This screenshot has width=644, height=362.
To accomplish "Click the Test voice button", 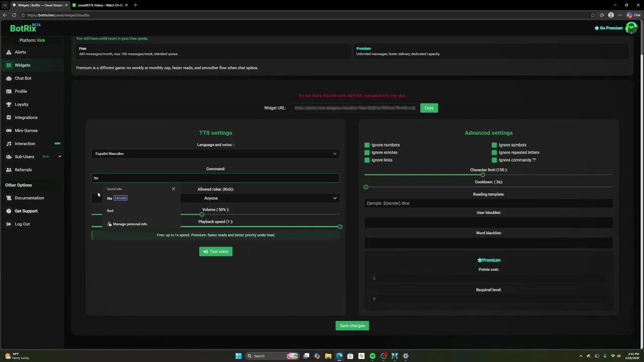I will click(x=215, y=251).
